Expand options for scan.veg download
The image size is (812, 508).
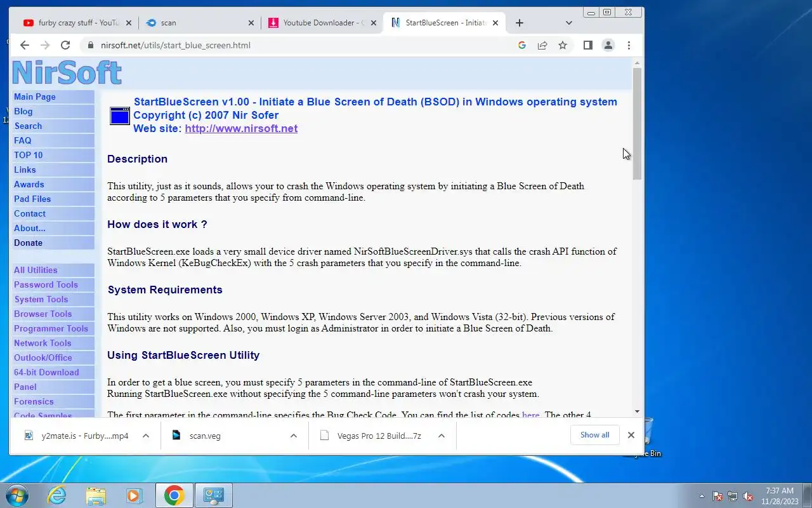pos(293,436)
